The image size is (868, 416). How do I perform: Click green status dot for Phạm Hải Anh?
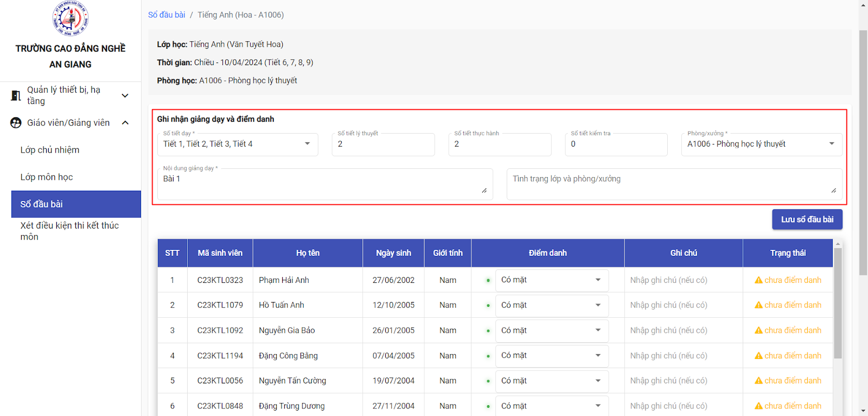488,281
